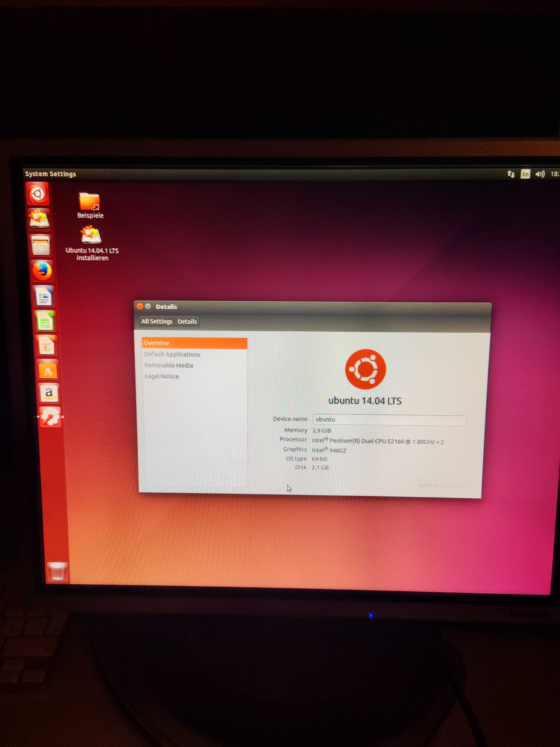Screen dimensions: 560x747
Task: Open the En keyboard layout indicator
Action: (525, 174)
